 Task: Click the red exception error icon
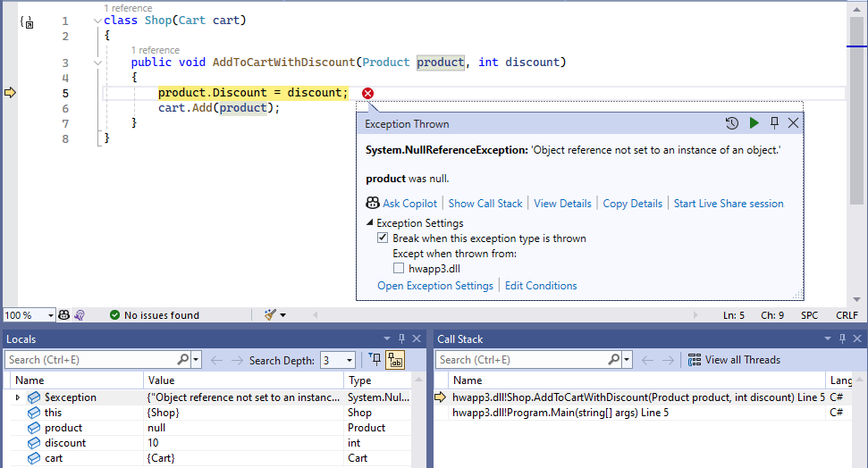(x=367, y=93)
